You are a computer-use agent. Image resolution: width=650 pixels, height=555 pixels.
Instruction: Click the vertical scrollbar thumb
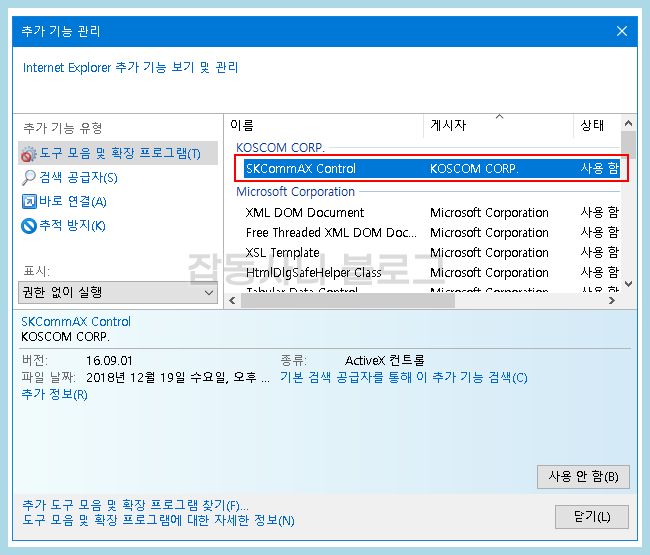coord(628,143)
